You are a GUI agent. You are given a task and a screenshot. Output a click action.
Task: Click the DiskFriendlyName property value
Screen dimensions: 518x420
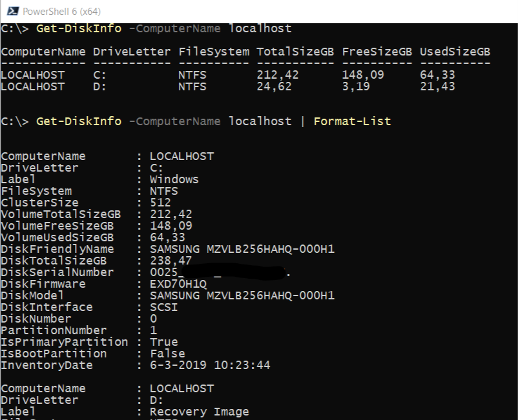[x=242, y=249]
